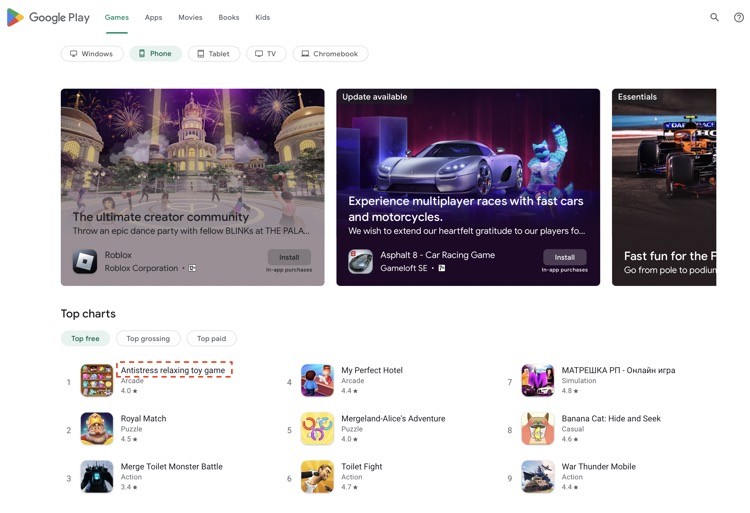Image resolution: width=750 pixels, height=513 pixels.
Task: Open the Essentials racing banner
Action: tap(664, 187)
